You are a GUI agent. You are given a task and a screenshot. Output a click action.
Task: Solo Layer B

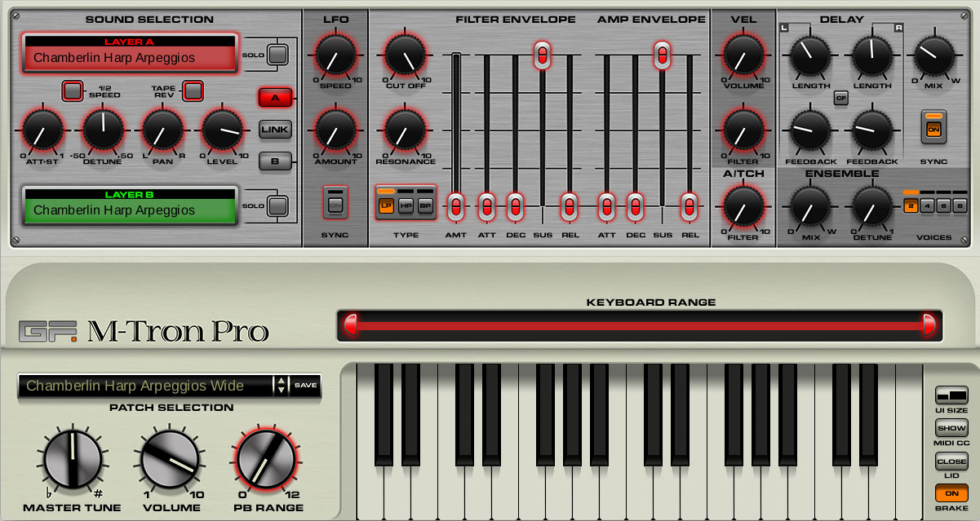coord(278,205)
